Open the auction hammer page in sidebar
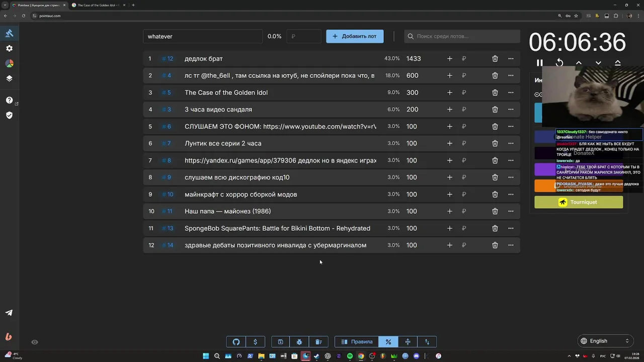Image resolution: width=644 pixels, height=362 pixels. click(9, 33)
